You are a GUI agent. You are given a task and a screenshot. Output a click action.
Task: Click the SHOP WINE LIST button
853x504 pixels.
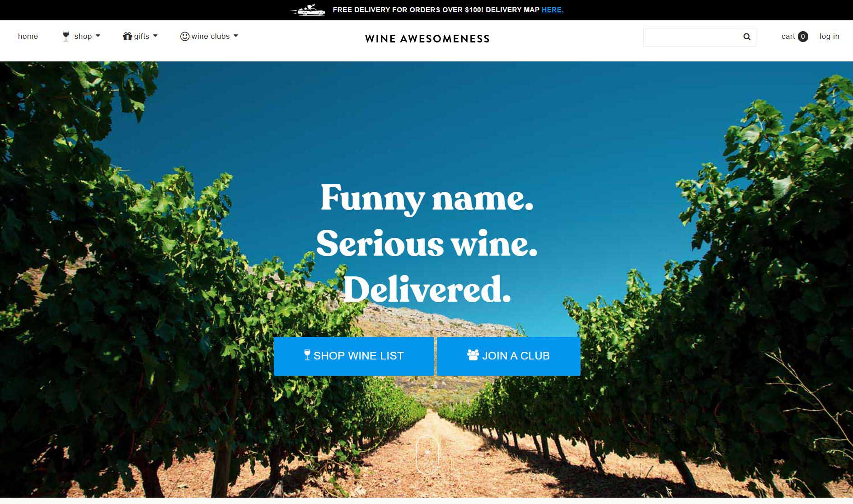[x=354, y=356]
